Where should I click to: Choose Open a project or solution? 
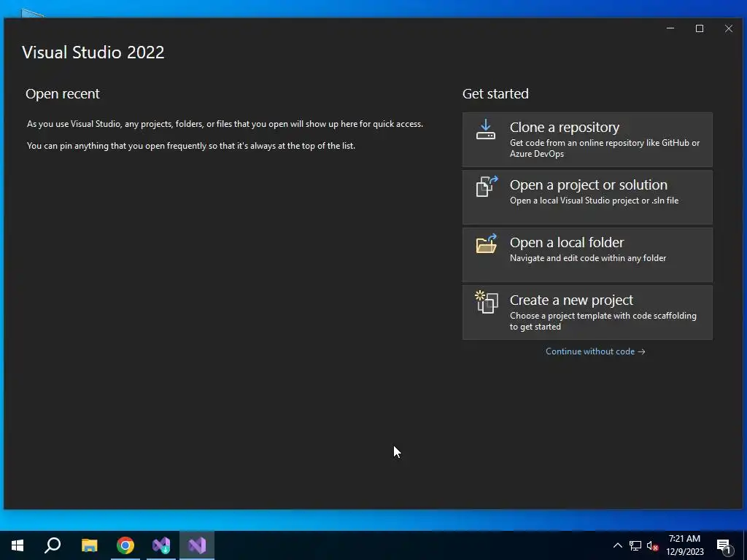click(587, 197)
